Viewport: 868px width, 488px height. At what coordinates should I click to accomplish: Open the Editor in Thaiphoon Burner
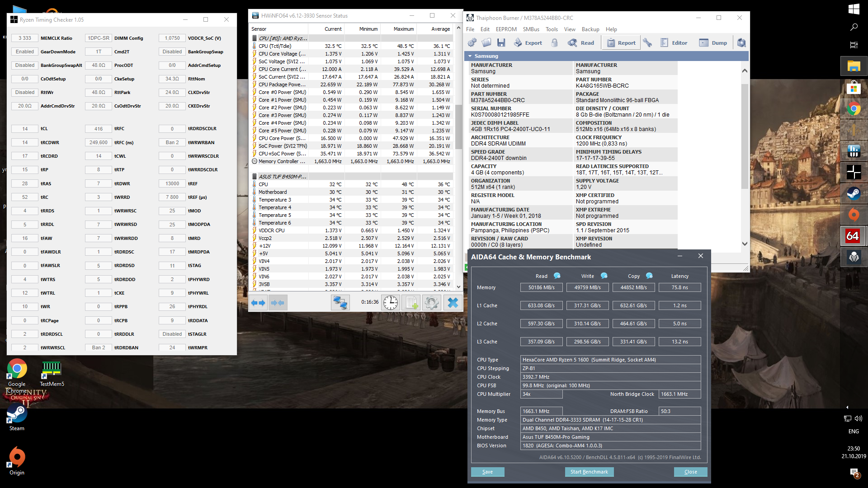674,42
